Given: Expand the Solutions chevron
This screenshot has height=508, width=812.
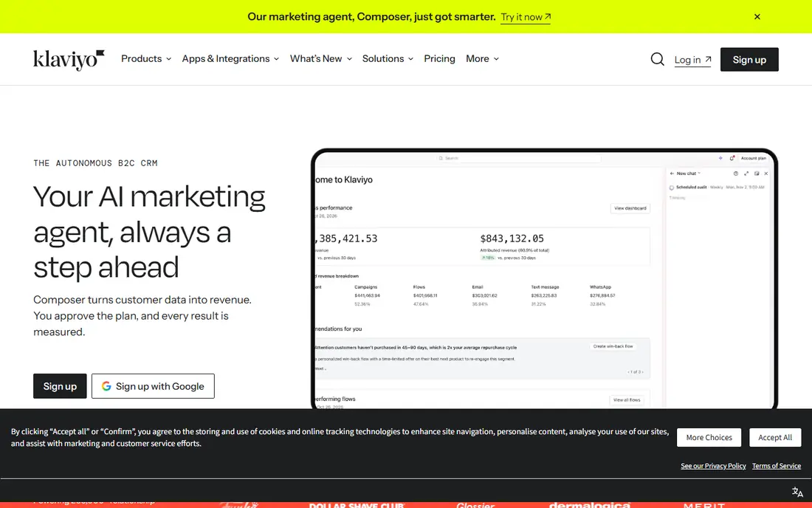Looking at the screenshot, I should pyautogui.click(x=410, y=59).
